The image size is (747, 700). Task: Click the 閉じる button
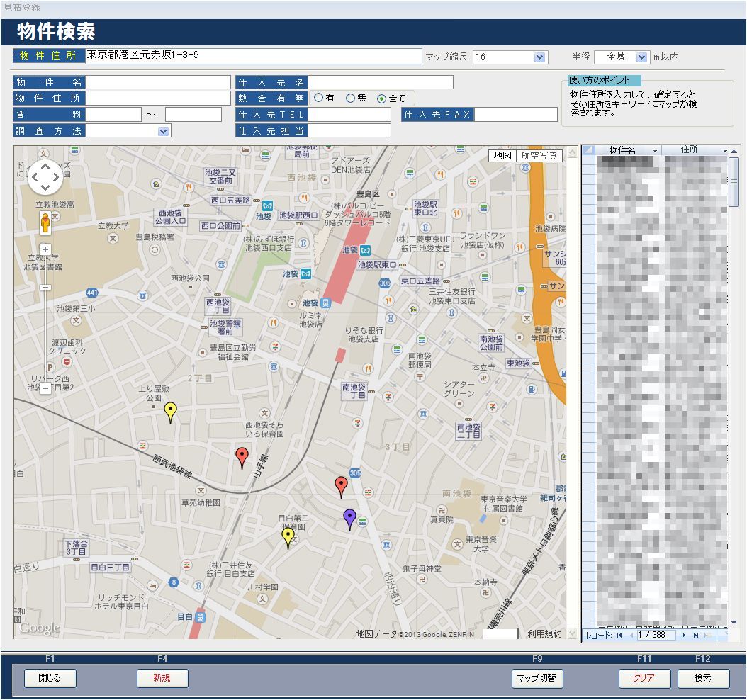tap(50, 678)
